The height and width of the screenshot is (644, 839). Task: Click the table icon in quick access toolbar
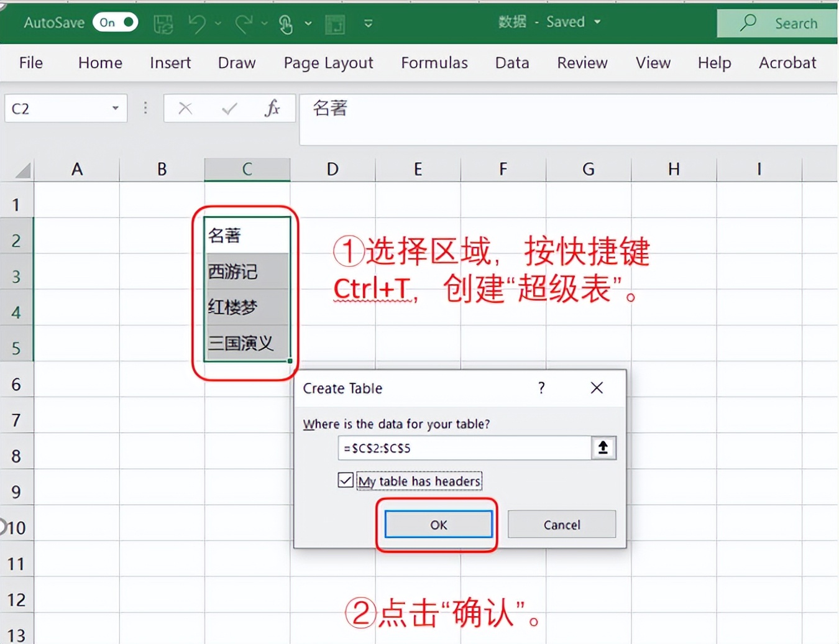click(x=335, y=24)
